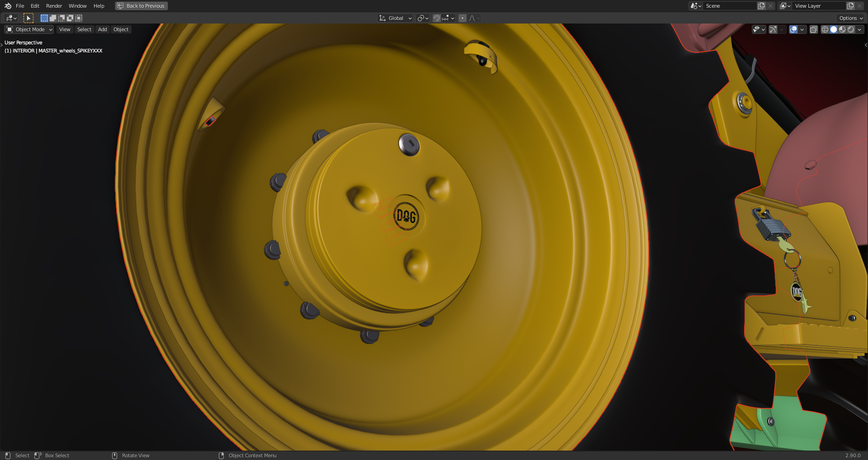Choose Extend existing selection mode

click(53, 18)
